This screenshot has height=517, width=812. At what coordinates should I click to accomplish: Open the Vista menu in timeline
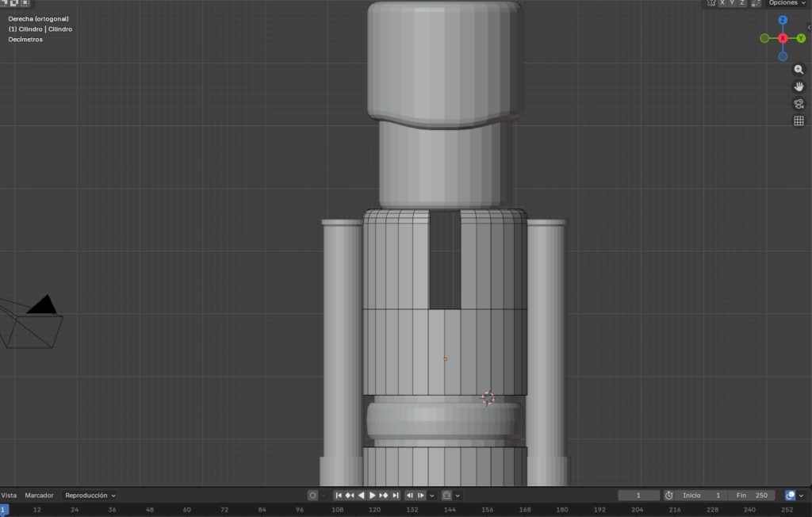(x=9, y=496)
